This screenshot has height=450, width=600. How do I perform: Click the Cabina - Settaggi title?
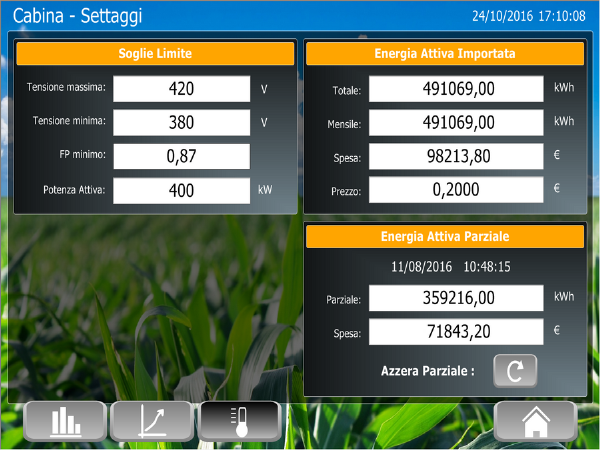(77, 16)
